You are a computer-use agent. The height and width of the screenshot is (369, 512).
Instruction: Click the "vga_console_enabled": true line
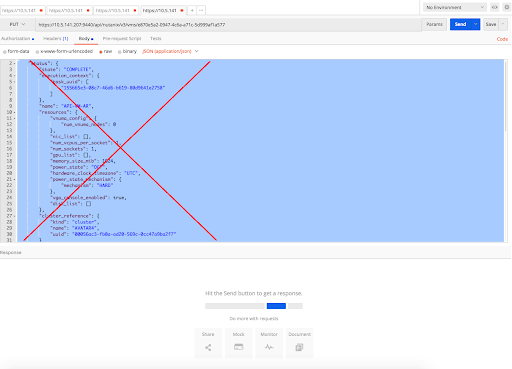pyautogui.click(x=88, y=198)
